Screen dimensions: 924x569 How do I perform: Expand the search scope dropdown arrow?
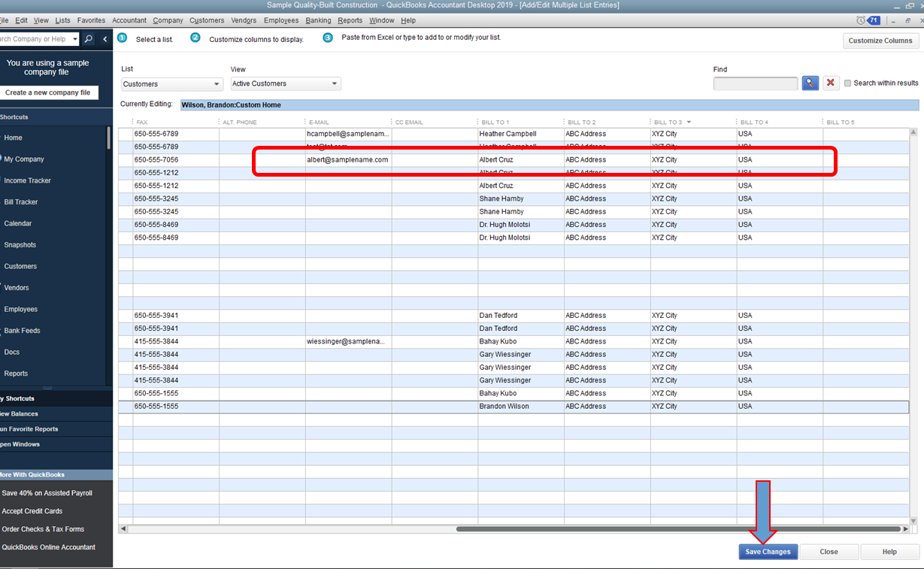(x=75, y=39)
